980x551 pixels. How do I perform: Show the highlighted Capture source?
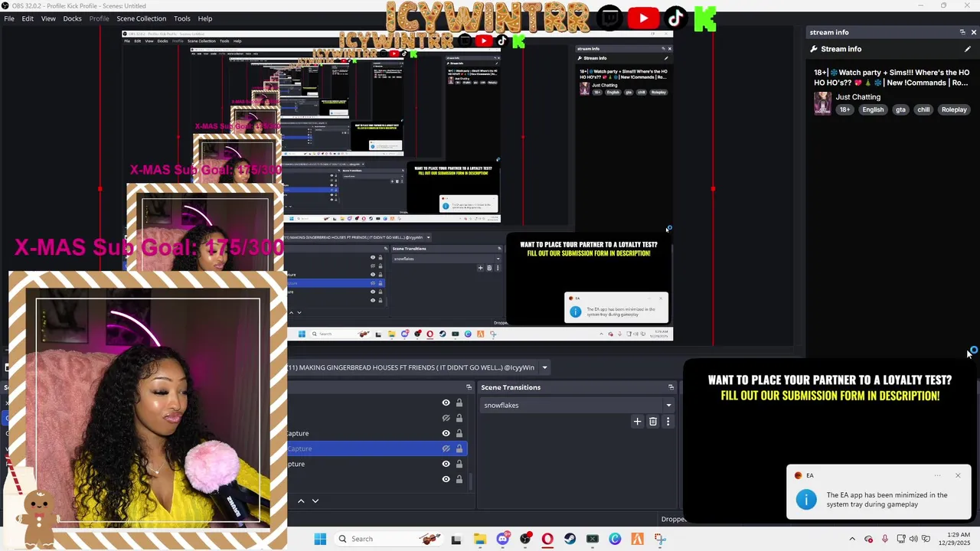[446, 448]
